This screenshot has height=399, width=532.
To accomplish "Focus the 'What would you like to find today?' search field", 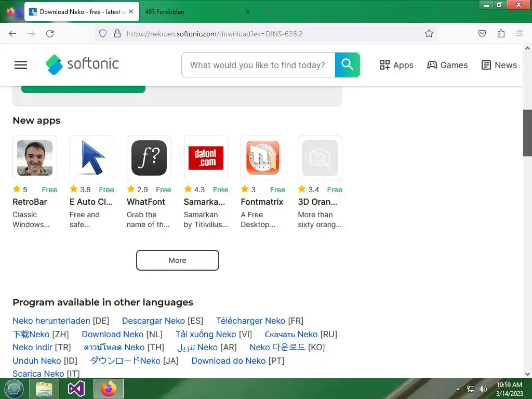I will click(258, 65).
